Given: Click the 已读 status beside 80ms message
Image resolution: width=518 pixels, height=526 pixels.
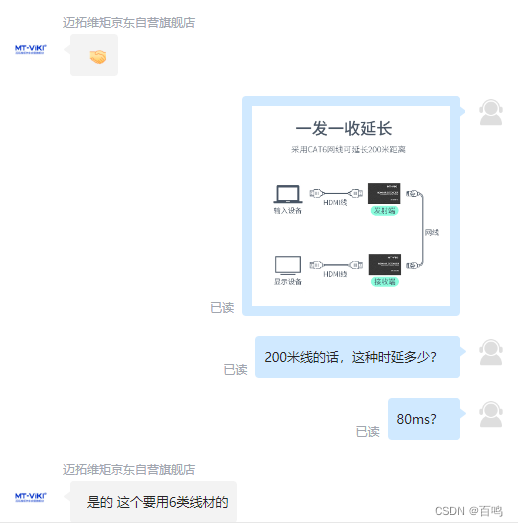Looking at the screenshot, I should tap(368, 432).
